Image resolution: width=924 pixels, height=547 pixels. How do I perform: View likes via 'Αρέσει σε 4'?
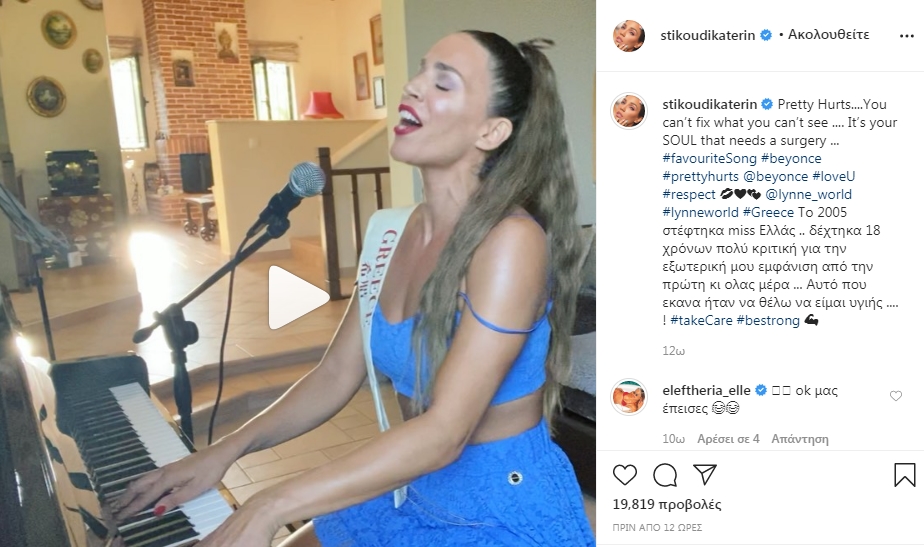click(728, 439)
